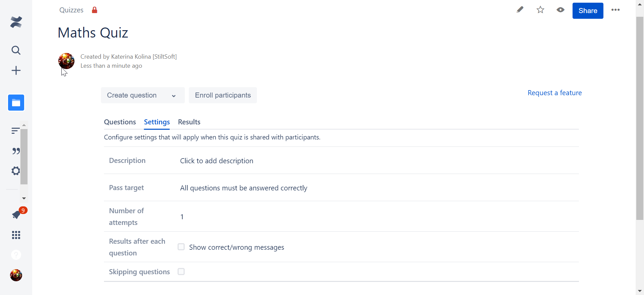Expand the Create question dropdown arrow
The width and height of the screenshot is (644, 295).
(173, 96)
